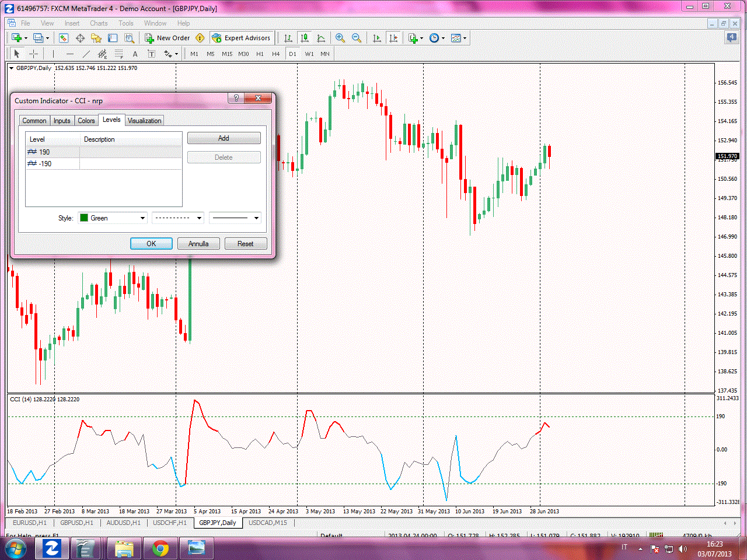The height and width of the screenshot is (560, 747).
Task: Select the 190 level row
Action: [x=104, y=152]
